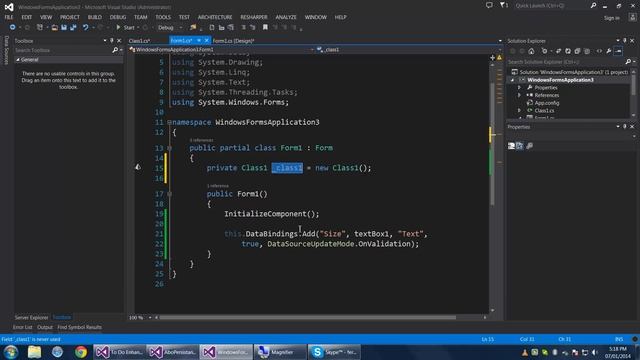Click the notifications flag icon
The width and height of the screenshot is (640, 360).
tap(503, 5)
